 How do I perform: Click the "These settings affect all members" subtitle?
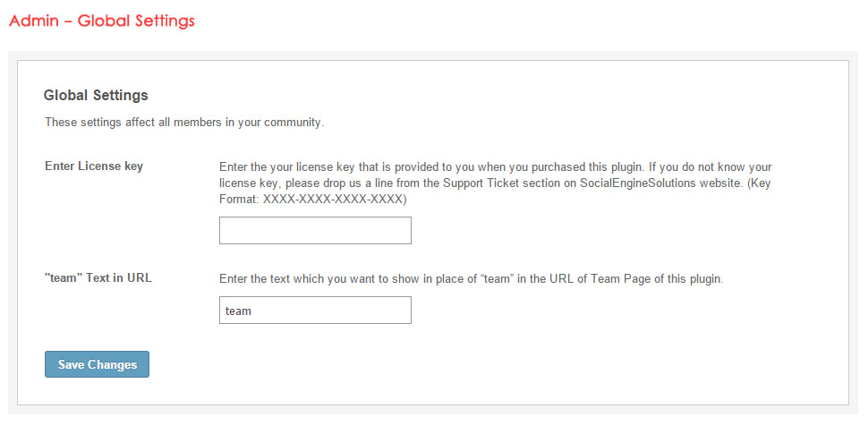[x=183, y=122]
